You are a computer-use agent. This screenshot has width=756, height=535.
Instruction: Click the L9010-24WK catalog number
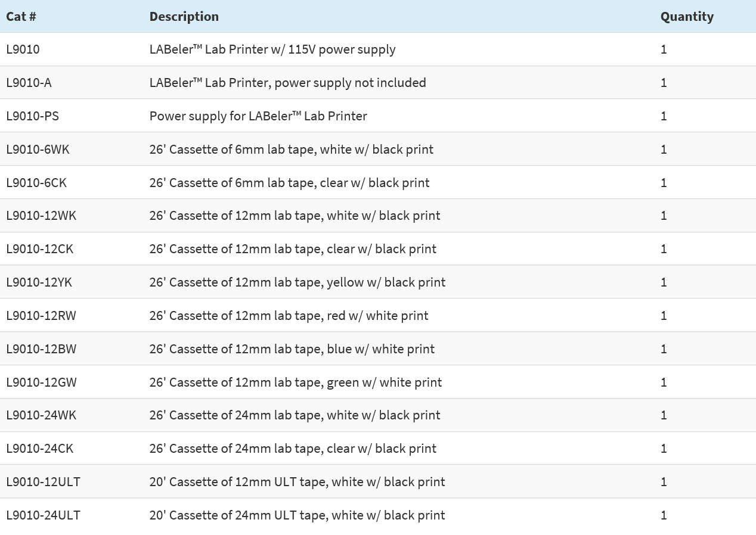coord(41,415)
